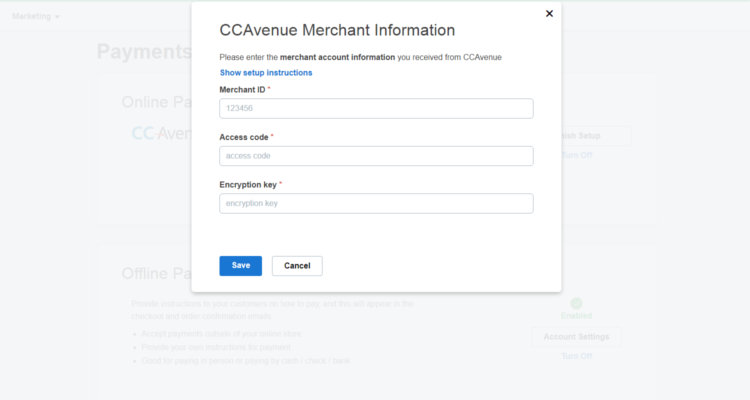Click Account Settings for Offline Payments
Viewport: 750px width, 400px height.
pos(576,337)
